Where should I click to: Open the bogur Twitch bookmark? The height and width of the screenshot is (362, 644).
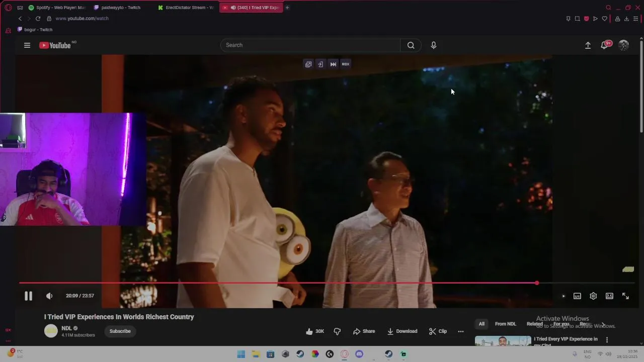coord(35,30)
